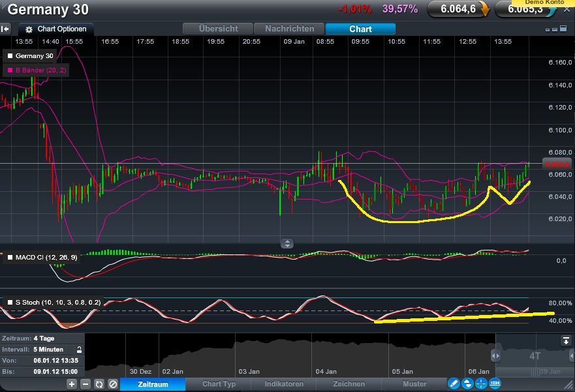Click the zoom in plus icon
This screenshot has width=575, height=392.
[x=72, y=384]
